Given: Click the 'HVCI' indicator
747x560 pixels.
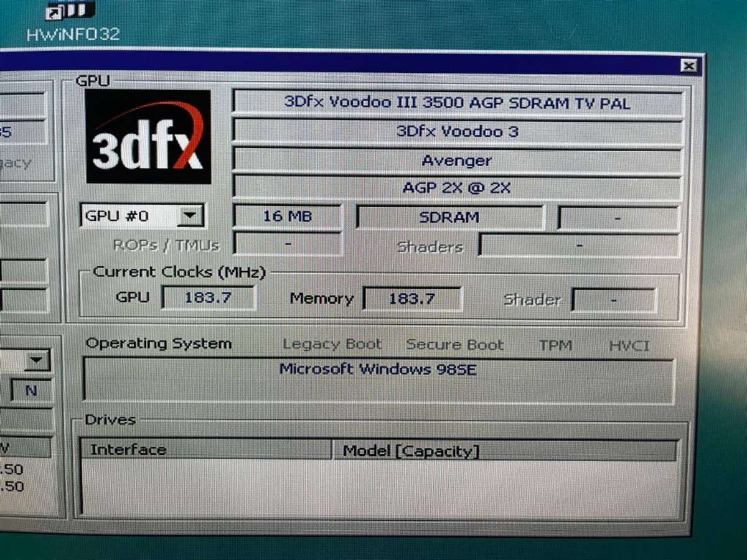Looking at the screenshot, I should coord(629,346).
